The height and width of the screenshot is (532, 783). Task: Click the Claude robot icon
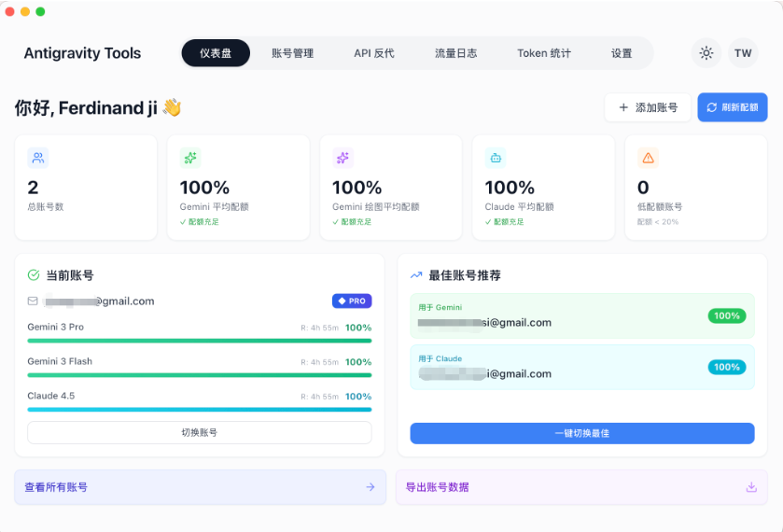(x=496, y=158)
